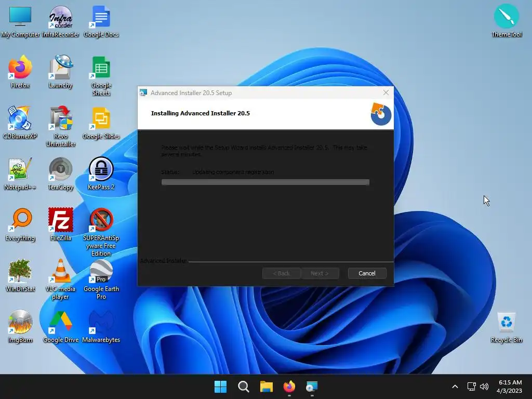
Task: Select the Malwarebytes desktop icon
Action: coord(101,326)
